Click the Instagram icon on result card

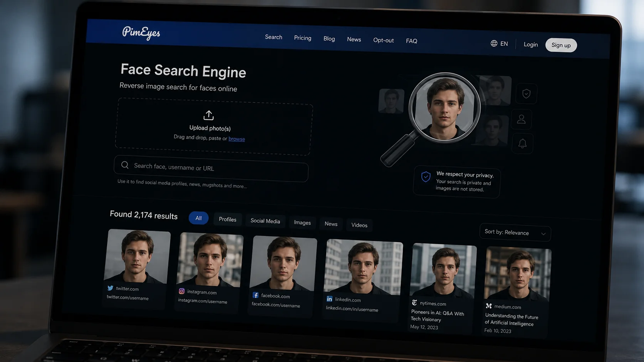point(182,291)
